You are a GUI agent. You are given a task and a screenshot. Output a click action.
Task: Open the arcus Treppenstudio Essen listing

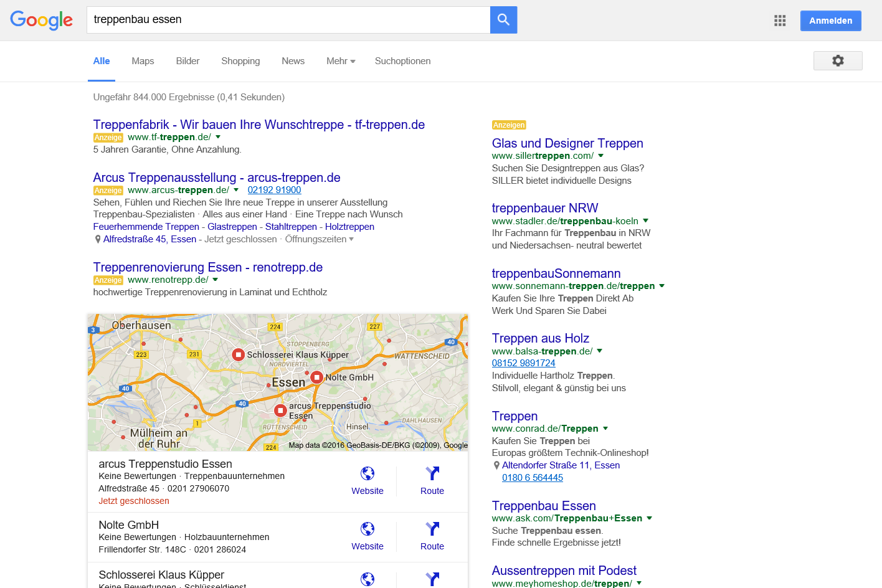[165, 464]
